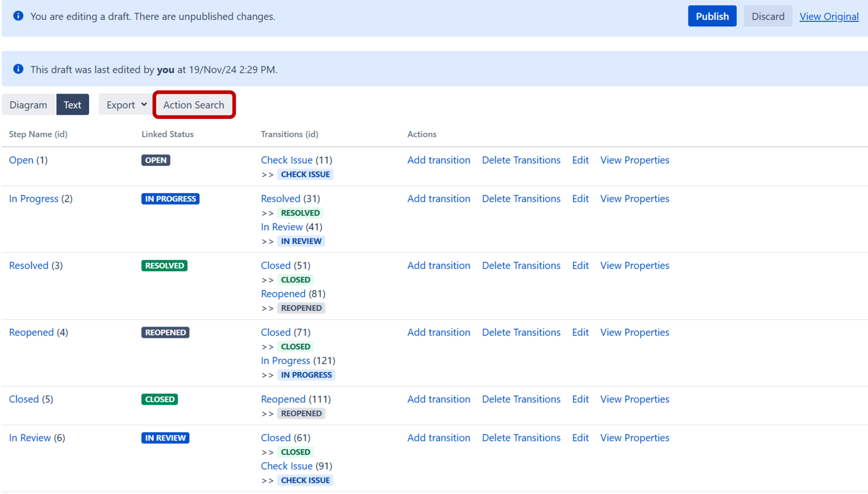Open Action Search
The width and height of the screenshot is (868, 494).
pyautogui.click(x=194, y=104)
